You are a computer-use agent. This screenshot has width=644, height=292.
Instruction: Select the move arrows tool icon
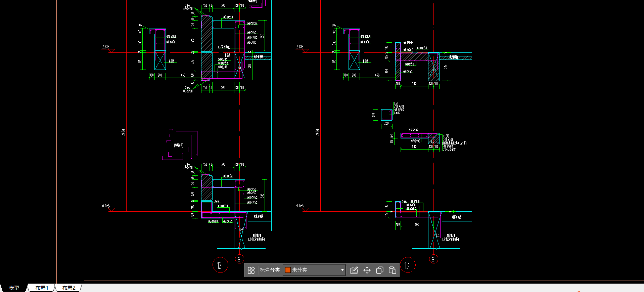pyautogui.click(x=367, y=270)
